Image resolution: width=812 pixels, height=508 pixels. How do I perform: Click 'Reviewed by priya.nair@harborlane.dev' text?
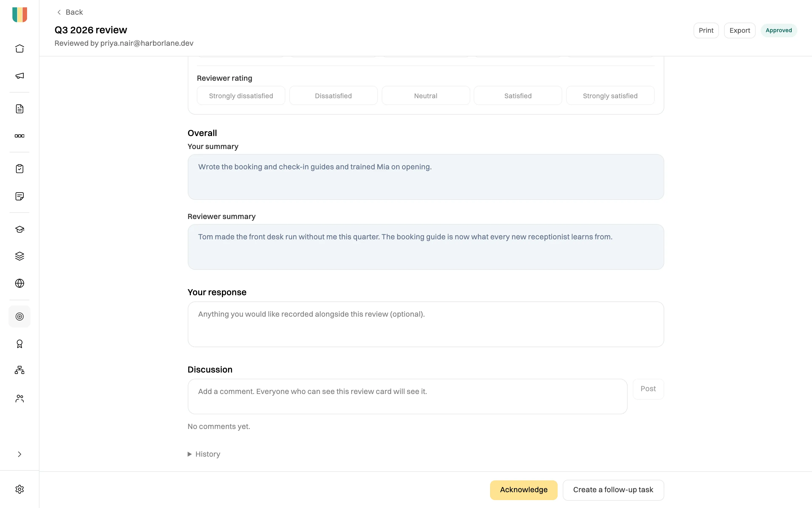(124, 43)
